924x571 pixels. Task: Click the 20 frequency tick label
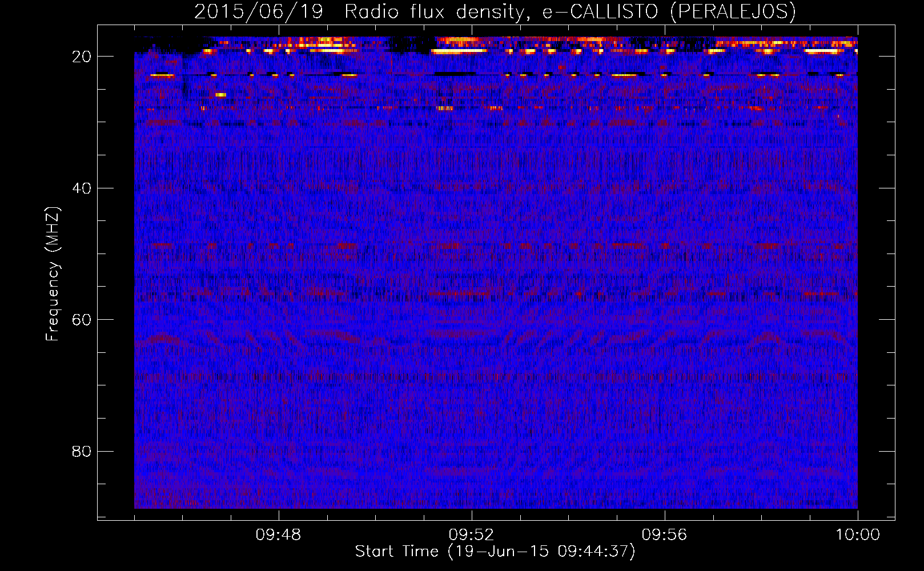82,57
